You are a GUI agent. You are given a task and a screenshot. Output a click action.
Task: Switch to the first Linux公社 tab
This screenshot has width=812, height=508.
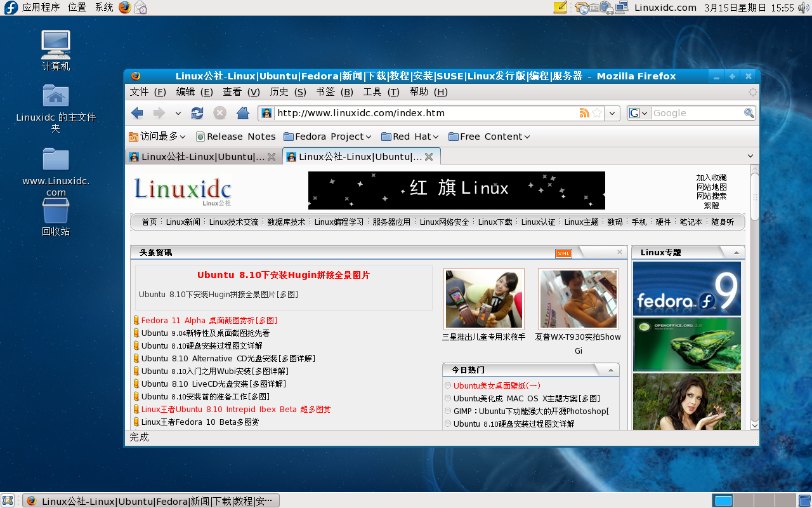pyautogui.click(x=197, y=156)
